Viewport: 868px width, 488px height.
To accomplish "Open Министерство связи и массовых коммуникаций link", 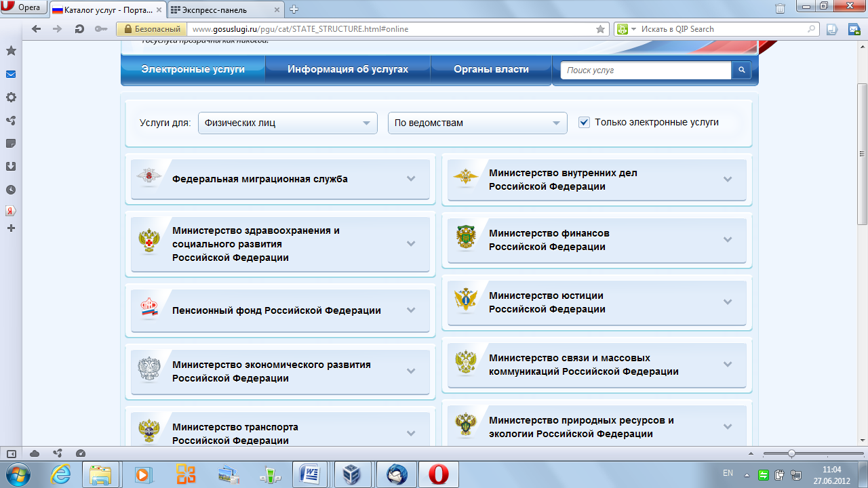I will [583, 365].
